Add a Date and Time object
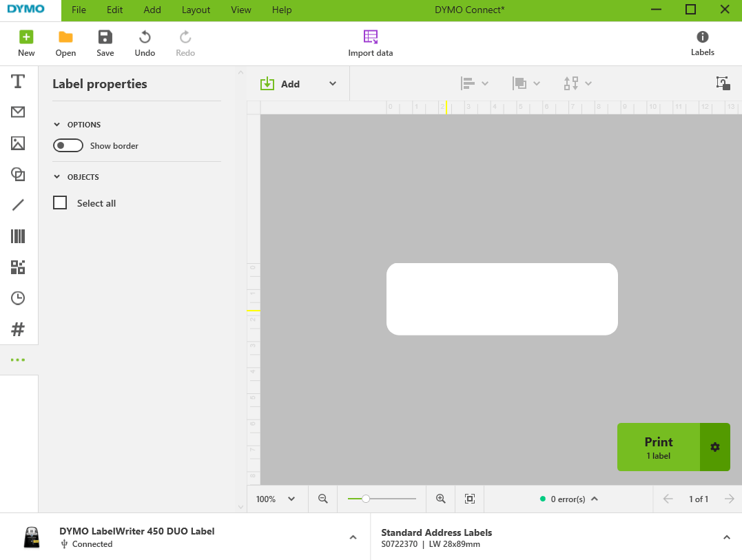This screenshot has width=742, height=560. 18,298
